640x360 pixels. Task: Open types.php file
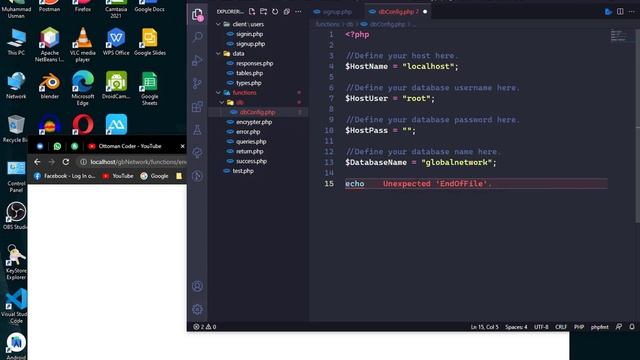pos(248,83)
